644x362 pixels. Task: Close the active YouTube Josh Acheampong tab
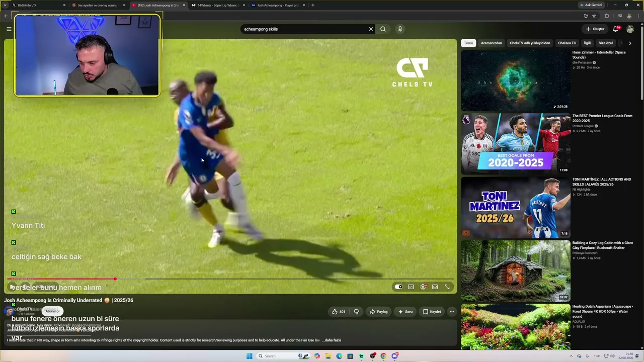pyautogui.click(x=184, y=5)
